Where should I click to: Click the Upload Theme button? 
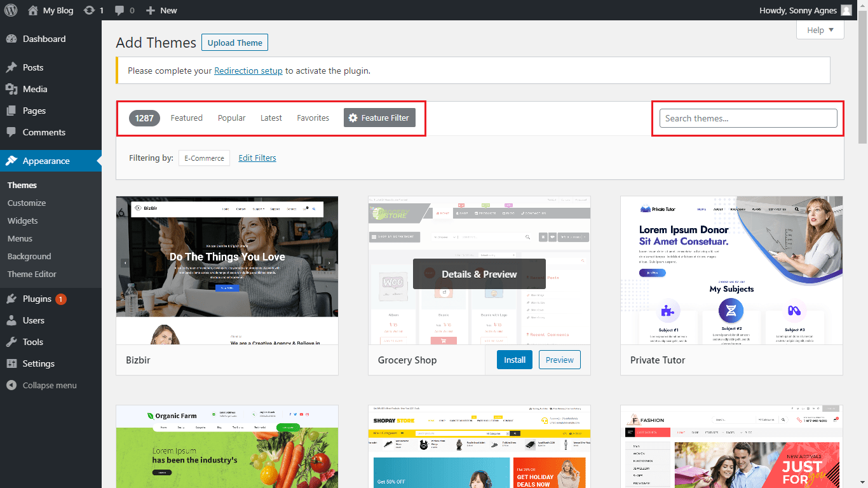tap(235, 43)
